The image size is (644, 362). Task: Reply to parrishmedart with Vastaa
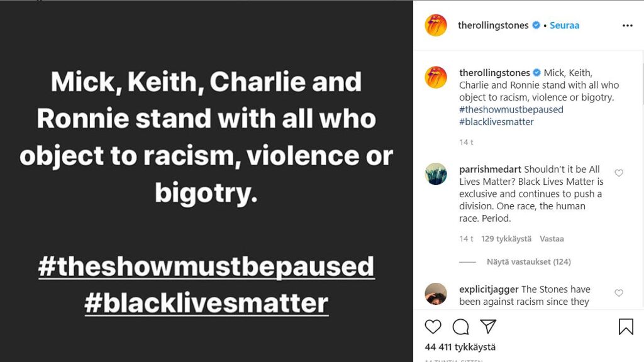pos(552,239)
